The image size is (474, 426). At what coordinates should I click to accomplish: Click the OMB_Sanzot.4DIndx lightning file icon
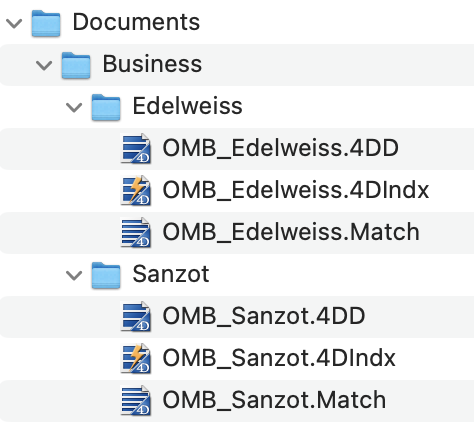pos(136,358)
